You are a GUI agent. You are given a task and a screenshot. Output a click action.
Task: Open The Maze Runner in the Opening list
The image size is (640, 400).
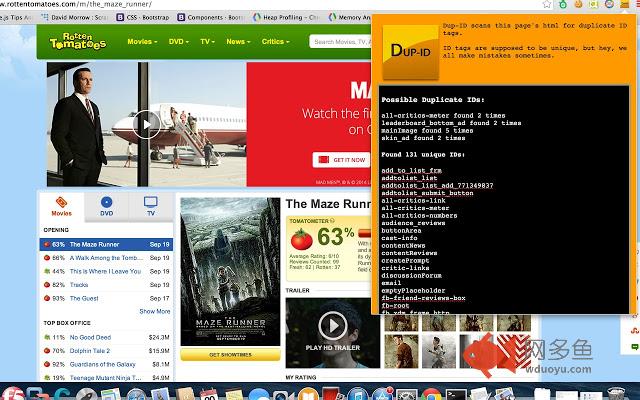tap(106, 244)
